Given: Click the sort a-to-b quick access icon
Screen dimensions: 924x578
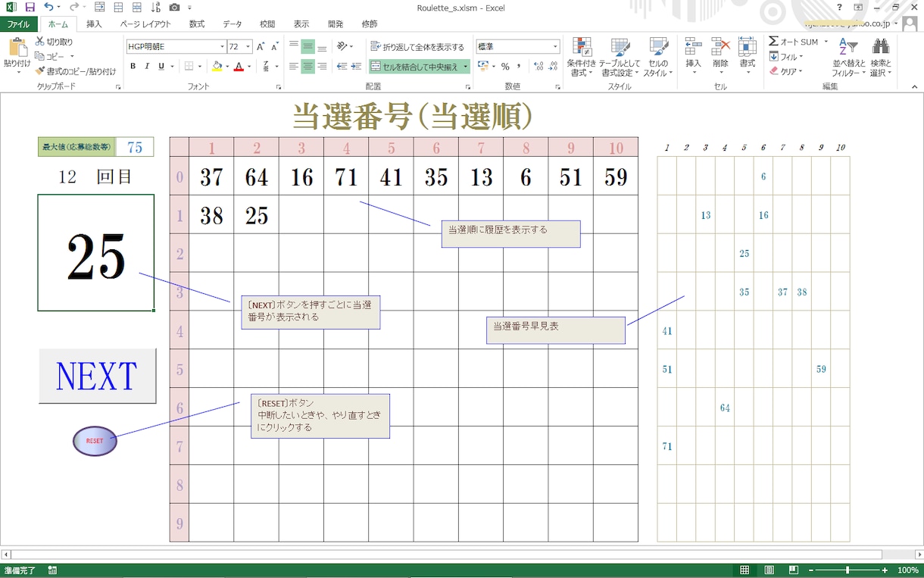Looking at the screenshot, I should pos(156,8).
